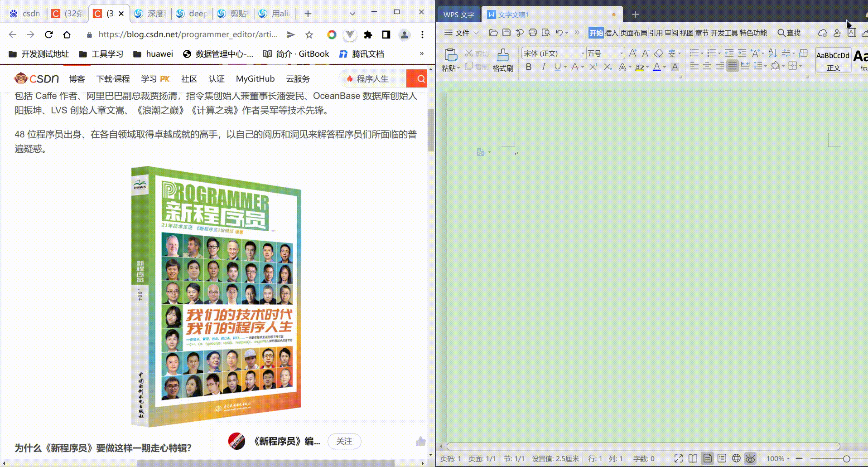Click the Clear Formatting eraser icon
Viewport: 868px width, 467px height.
[x=659, y=54]
